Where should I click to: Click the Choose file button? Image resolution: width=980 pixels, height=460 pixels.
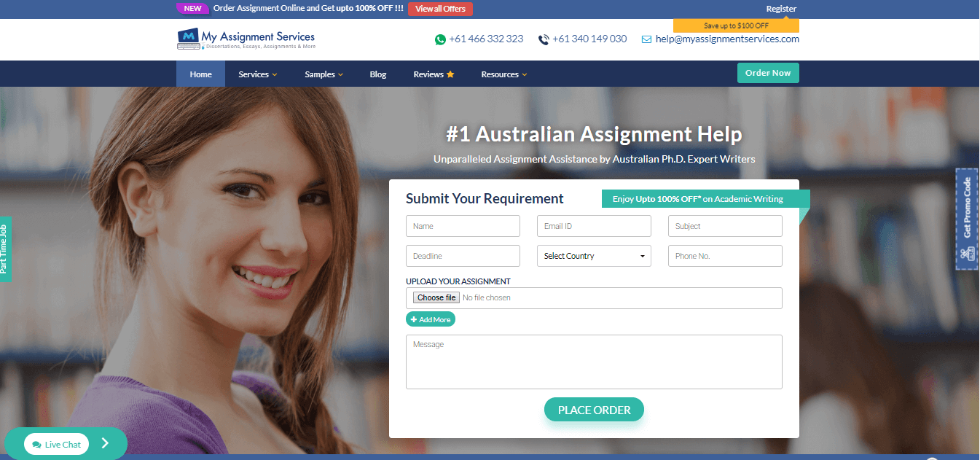tap(436, 297)
